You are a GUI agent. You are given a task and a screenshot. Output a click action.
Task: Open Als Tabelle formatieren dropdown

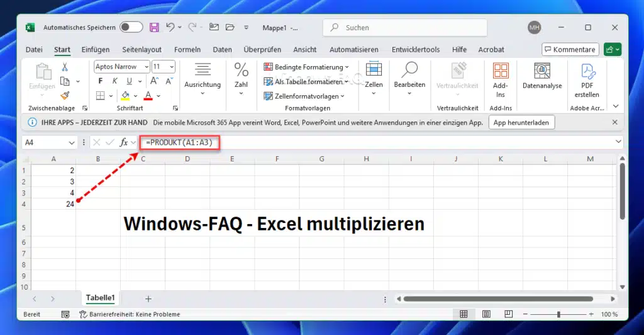pos(306,81)
